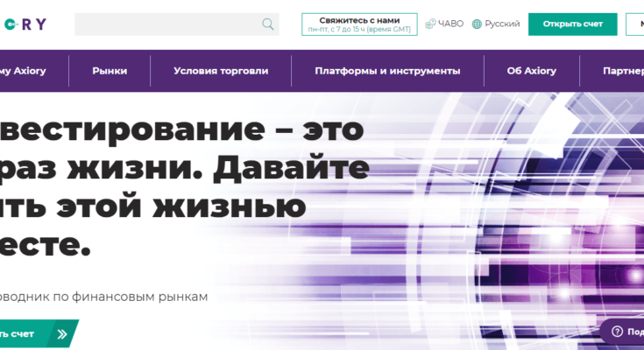644x350 pixels.
Task: Open the 'Об Axiory' menu
Action: [532, 71]
